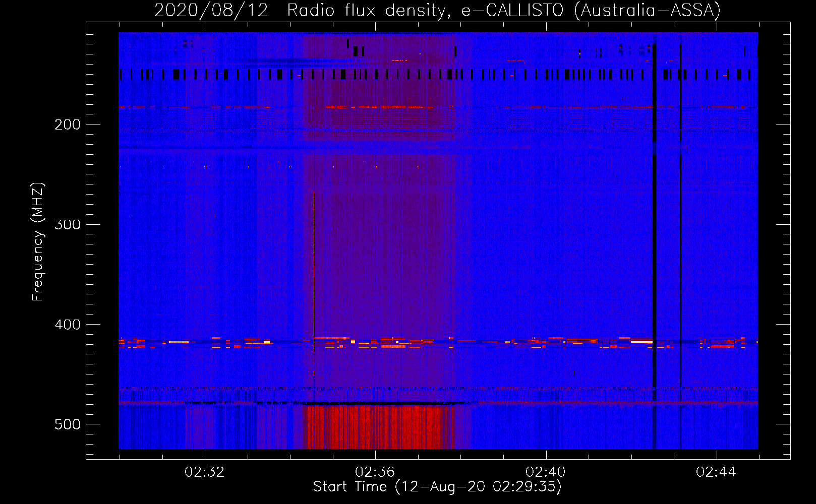Viewport: 816px width, 504px height.
Task: Select the 200 frequency tick label
Action: (x=68, y=124)
